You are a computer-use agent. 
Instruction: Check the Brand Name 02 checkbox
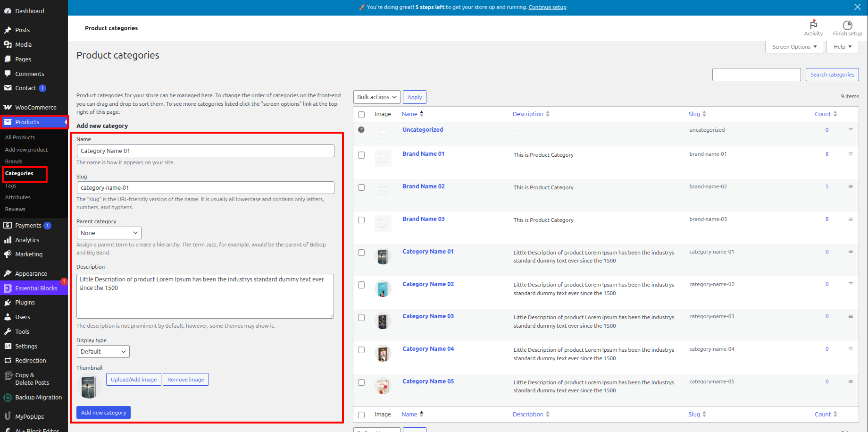(361, 187)
